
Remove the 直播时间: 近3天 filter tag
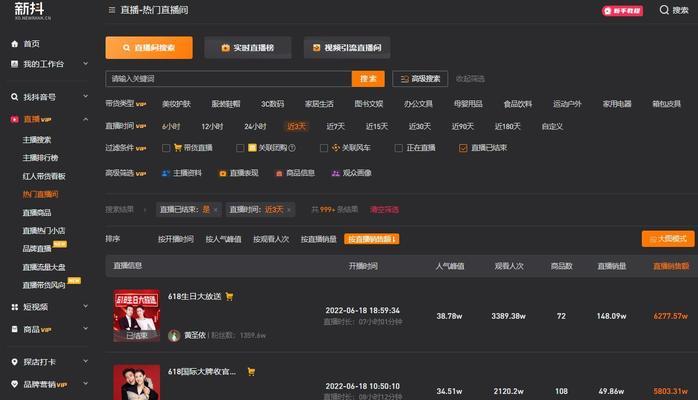pyautogui.click(x=289, y=210)
